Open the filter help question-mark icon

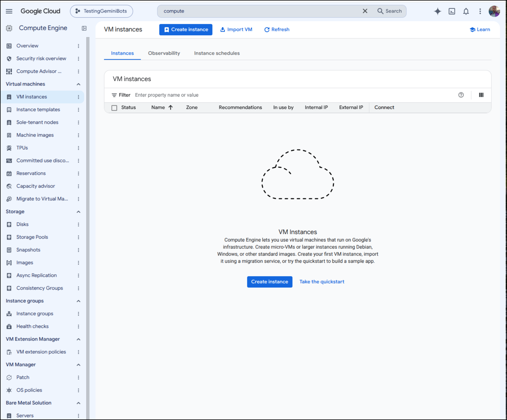click(x=461, y=95)
